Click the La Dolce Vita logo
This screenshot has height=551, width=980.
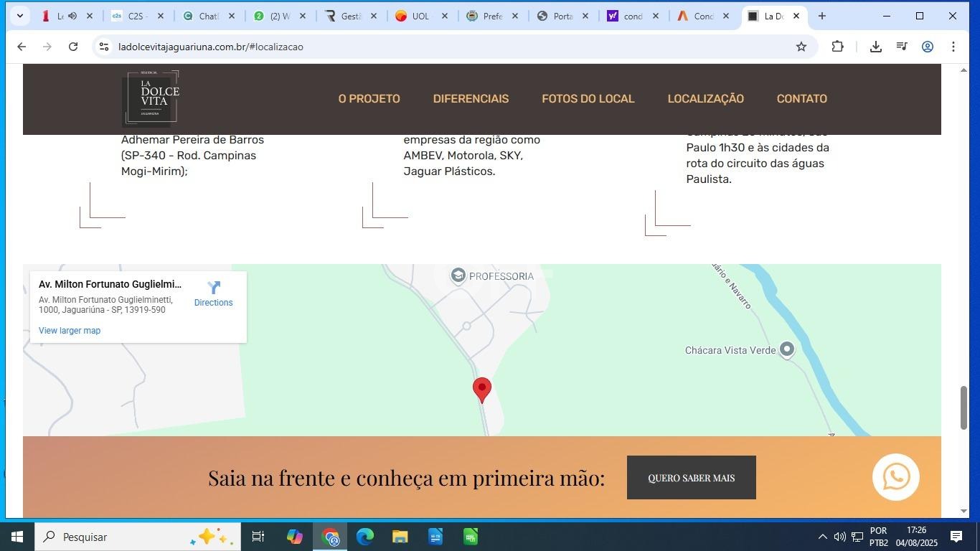151,98
